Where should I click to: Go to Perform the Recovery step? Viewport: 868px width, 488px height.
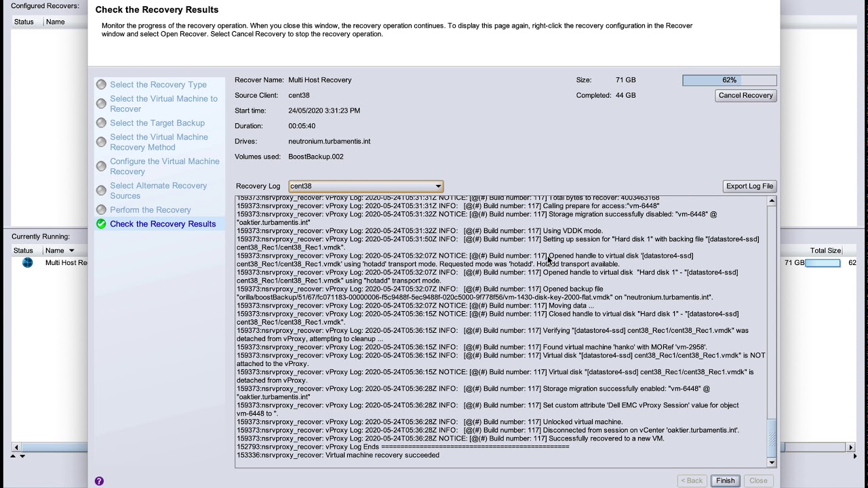pos(151,210)
